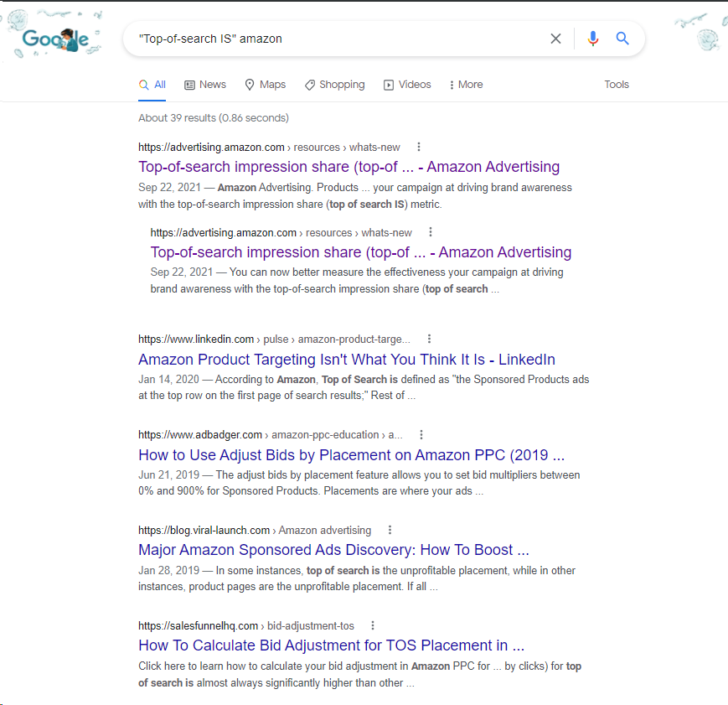Open options menu for the salesfunnelhq.com result
The image size is (728, 705).
[x=372, y=625]
